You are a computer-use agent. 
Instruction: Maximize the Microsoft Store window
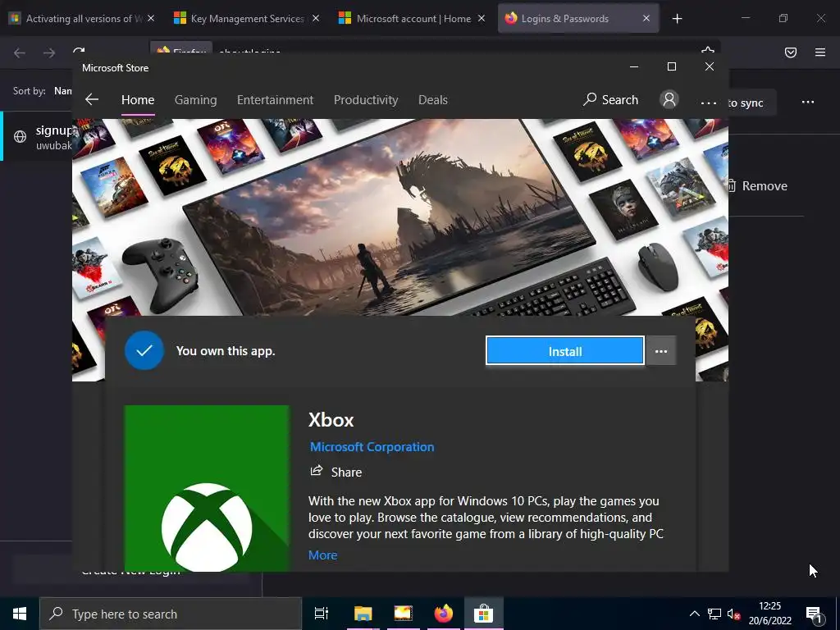[x=672, y=66]
